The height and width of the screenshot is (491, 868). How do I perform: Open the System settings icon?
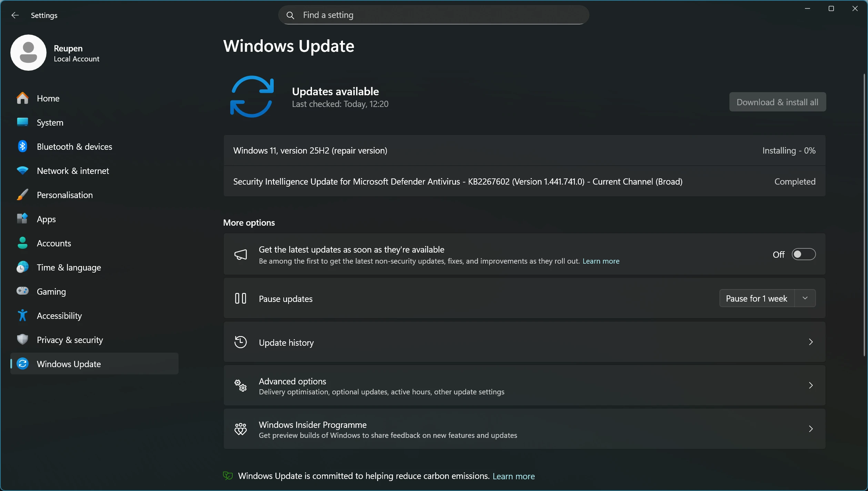click(22, 122)
